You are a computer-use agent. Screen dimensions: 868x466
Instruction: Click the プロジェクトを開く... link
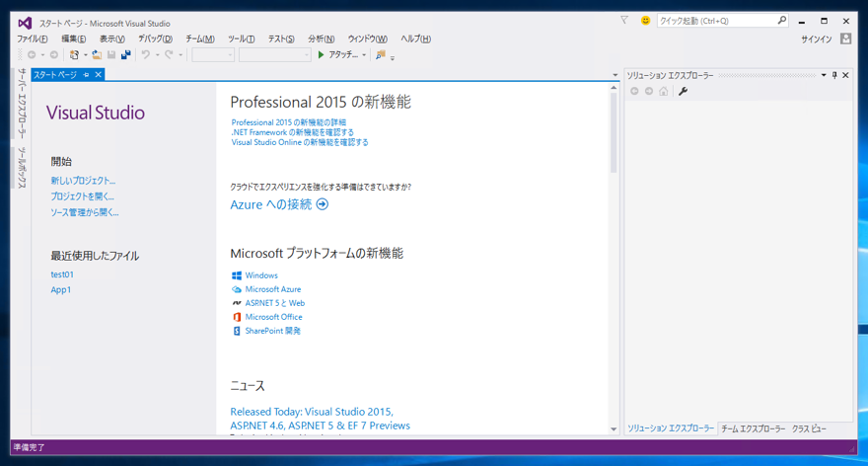(82, 196)
